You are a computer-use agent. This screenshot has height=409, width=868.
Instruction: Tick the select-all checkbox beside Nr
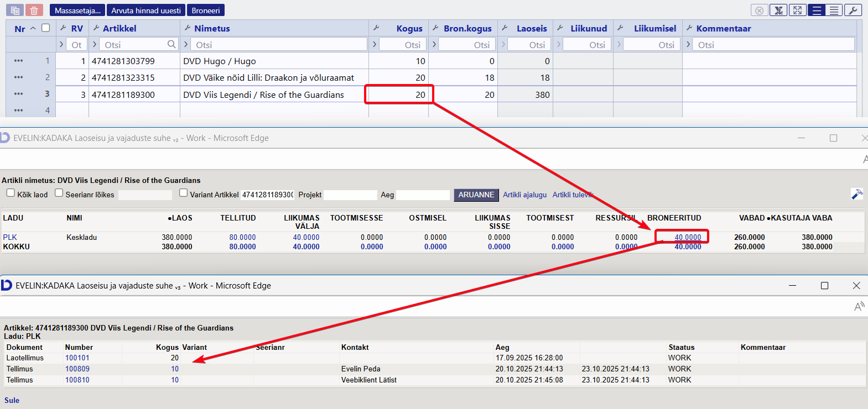(46, 28)
